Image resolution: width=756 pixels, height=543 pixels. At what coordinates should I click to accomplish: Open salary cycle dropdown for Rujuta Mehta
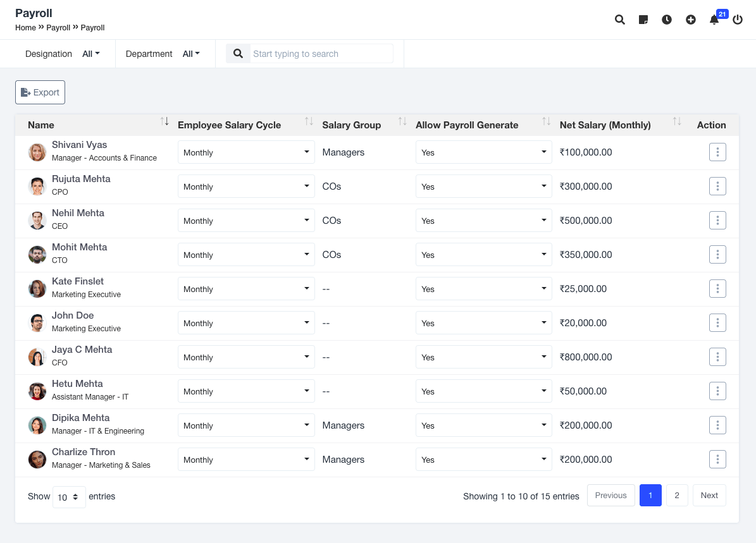(x=246, y=186)
